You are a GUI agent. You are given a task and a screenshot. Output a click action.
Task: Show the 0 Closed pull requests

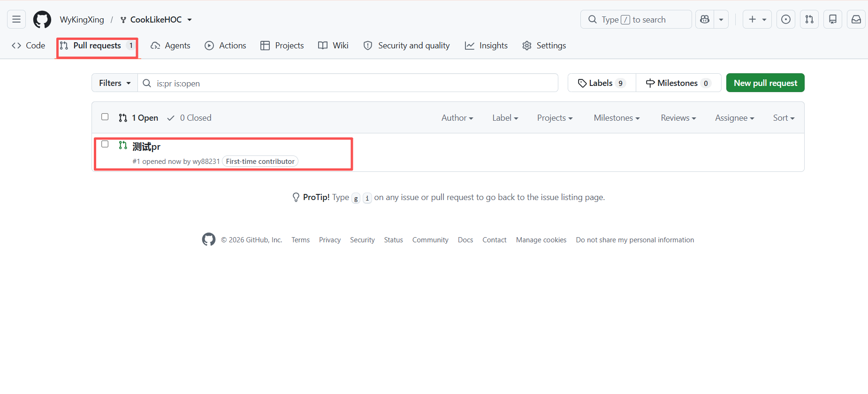coord(190,118)
